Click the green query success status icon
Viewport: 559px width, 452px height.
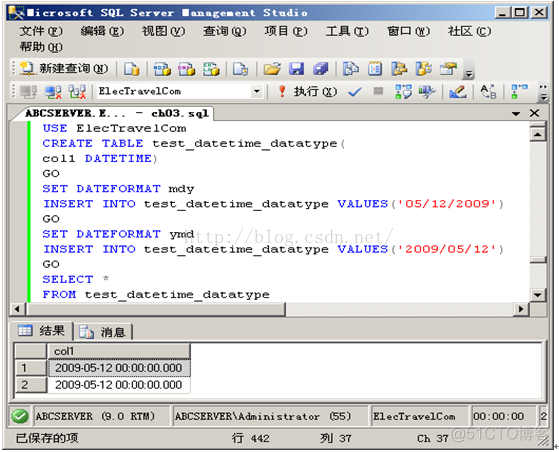(20, 416)
